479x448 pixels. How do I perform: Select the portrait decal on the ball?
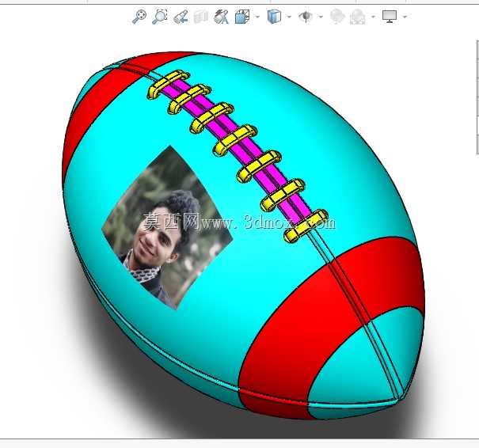pyautogui.click(x=166, y=227)
